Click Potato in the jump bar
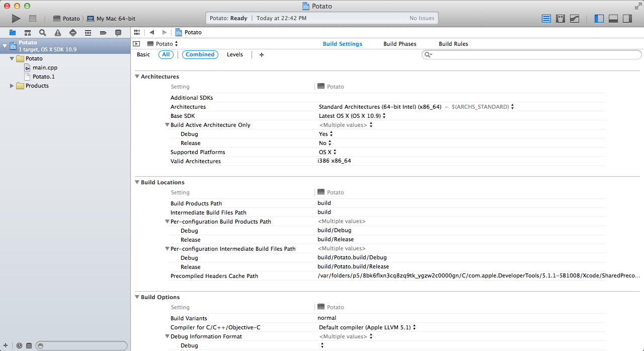This screenshot has width=644, height=351. [x=189, y=32]
